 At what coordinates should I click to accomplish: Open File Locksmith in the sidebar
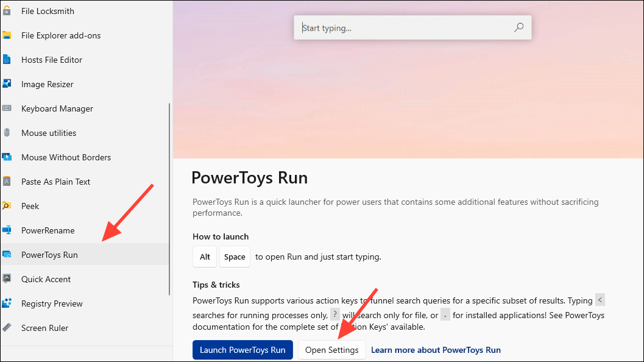point(48,11)
